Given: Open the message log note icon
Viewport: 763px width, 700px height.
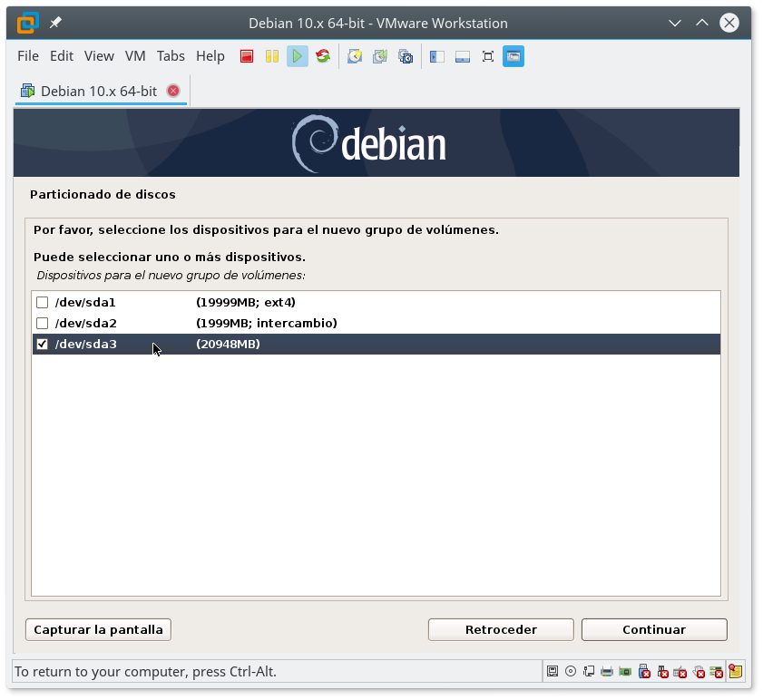Looking at the screenshot, I should click(736, 671).
